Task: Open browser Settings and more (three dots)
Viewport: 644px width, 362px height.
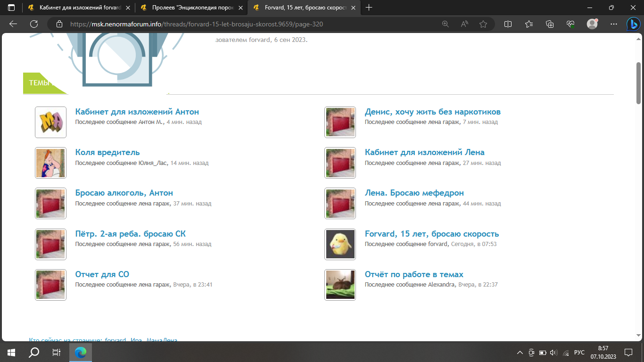Action: pos(613,24)
